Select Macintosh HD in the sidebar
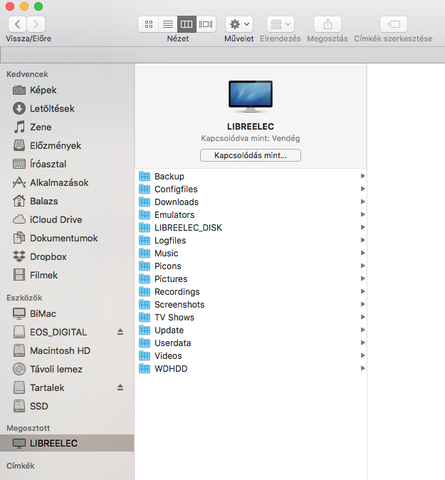 67,351
